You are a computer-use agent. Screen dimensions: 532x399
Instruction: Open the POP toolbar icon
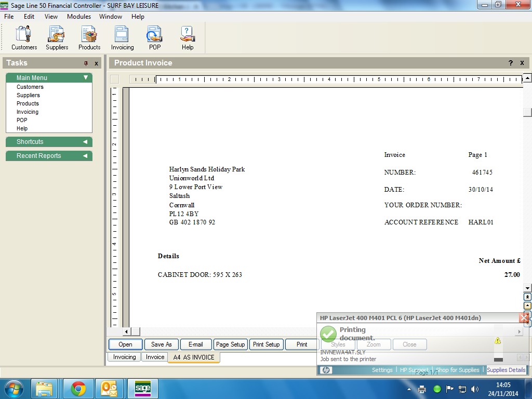pos(155,38)
